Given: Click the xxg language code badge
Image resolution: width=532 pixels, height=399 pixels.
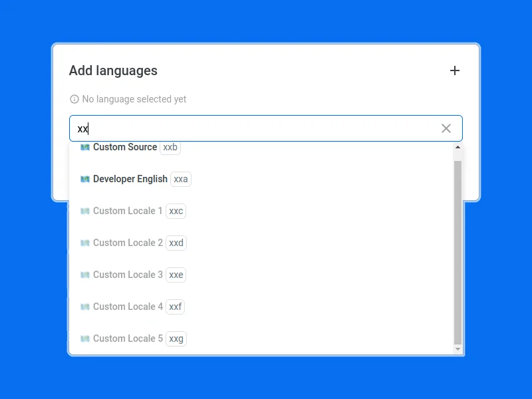Looking at the screenshot, I should click(x=176, y=338).
